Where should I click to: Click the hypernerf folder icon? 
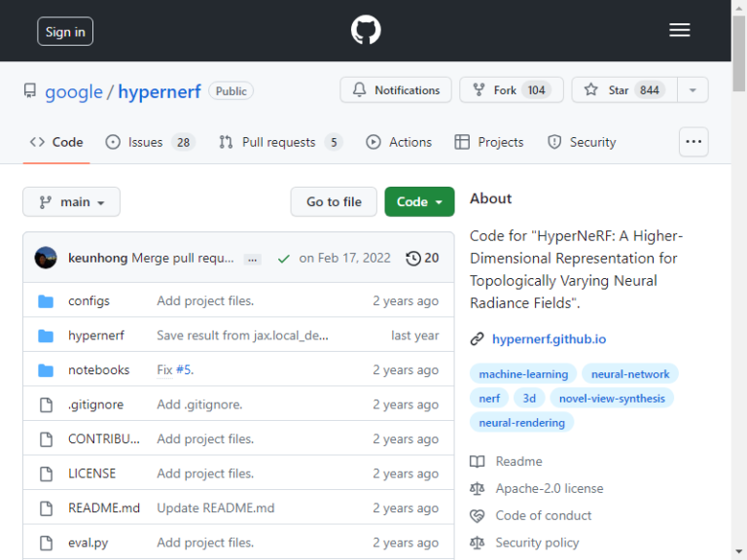click(x=46, y=335)
